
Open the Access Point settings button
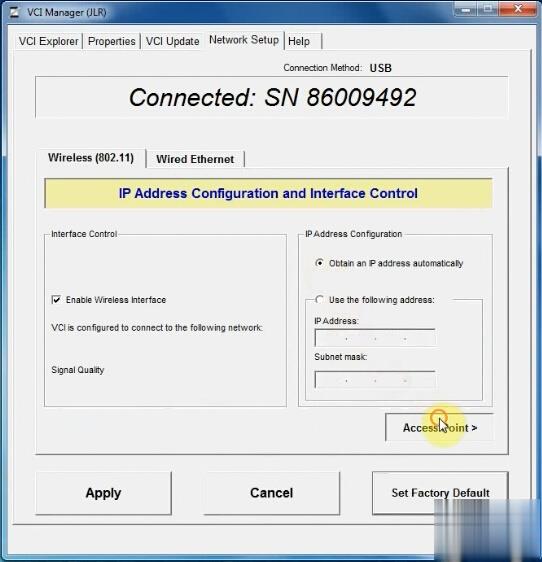439,428
